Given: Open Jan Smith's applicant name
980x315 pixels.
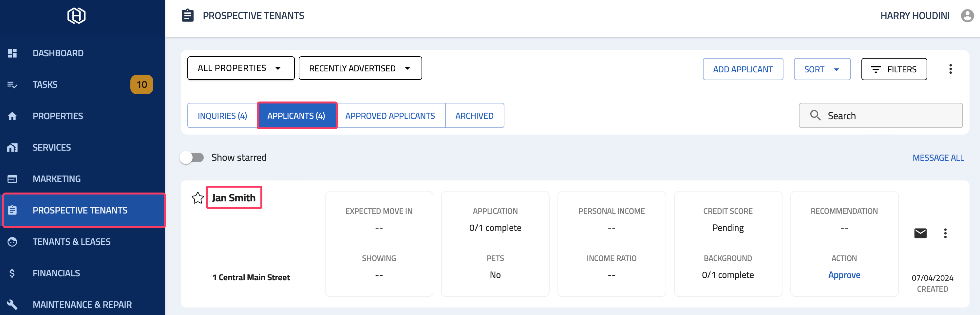Looking at the screenshot, I should (234, 198).
